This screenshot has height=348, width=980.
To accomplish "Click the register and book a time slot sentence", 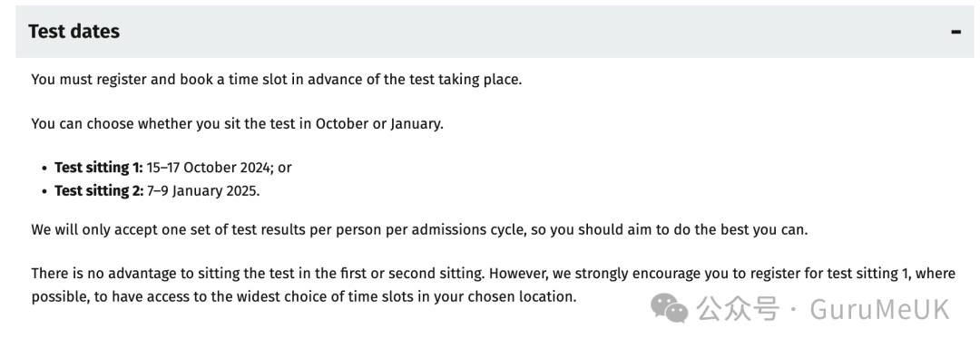I will coord(276,80).
